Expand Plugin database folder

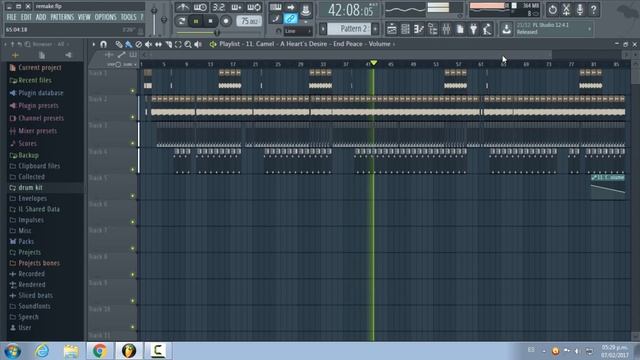point(41,93)
